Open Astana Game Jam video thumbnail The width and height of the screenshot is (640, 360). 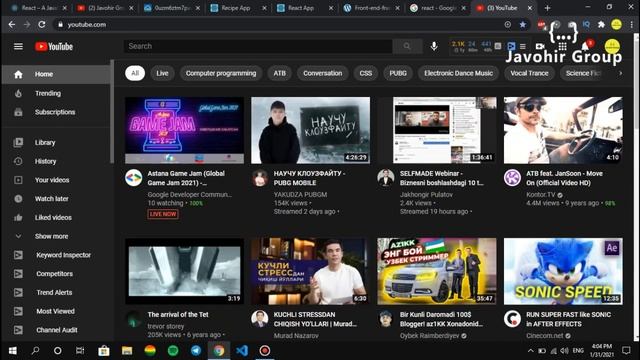tap(184, 130)
